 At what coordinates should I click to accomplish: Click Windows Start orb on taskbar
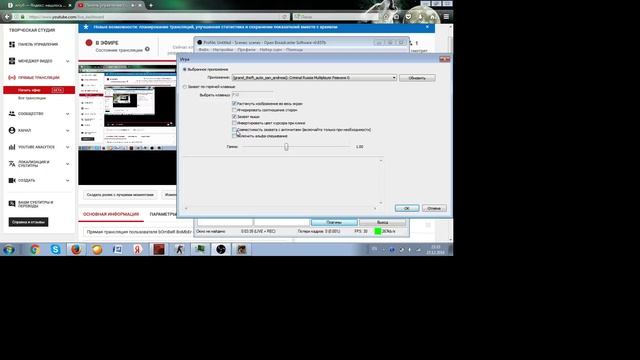pos(9,249)
